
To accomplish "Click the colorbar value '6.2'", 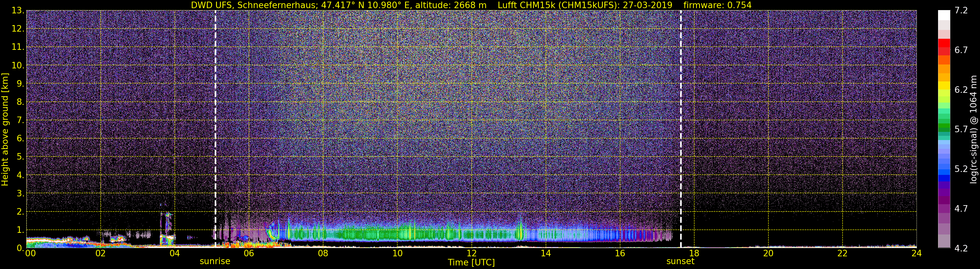I will [961, 90].
